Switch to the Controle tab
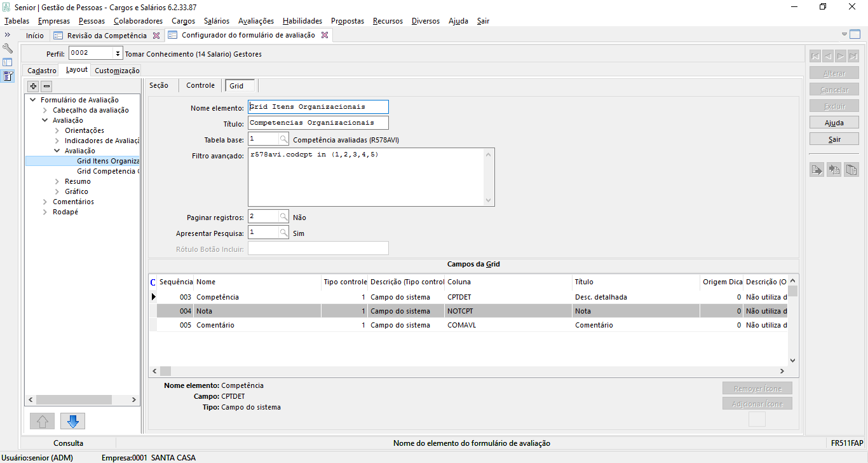Screen dimensions: 868x463 point(200,85)
